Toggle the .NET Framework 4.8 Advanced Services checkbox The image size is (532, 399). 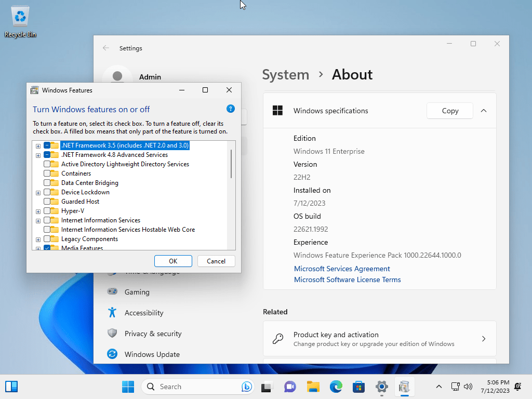(x=47, y=155)
